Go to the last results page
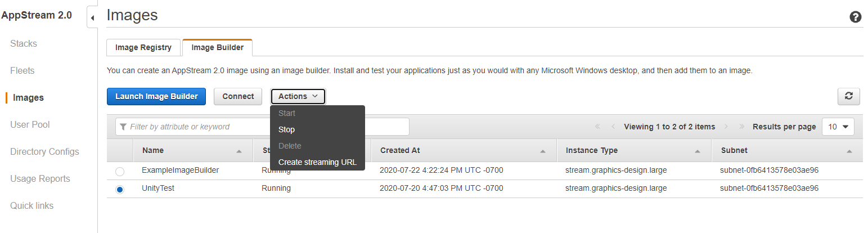Image resolution: width=868 pixels, height=233 pixels. (742, 127)
